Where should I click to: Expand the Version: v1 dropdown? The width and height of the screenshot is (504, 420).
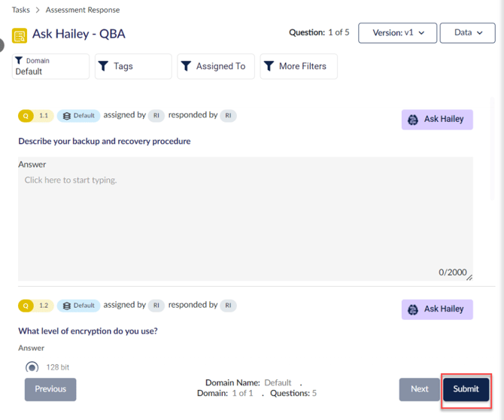coord(397,33)
